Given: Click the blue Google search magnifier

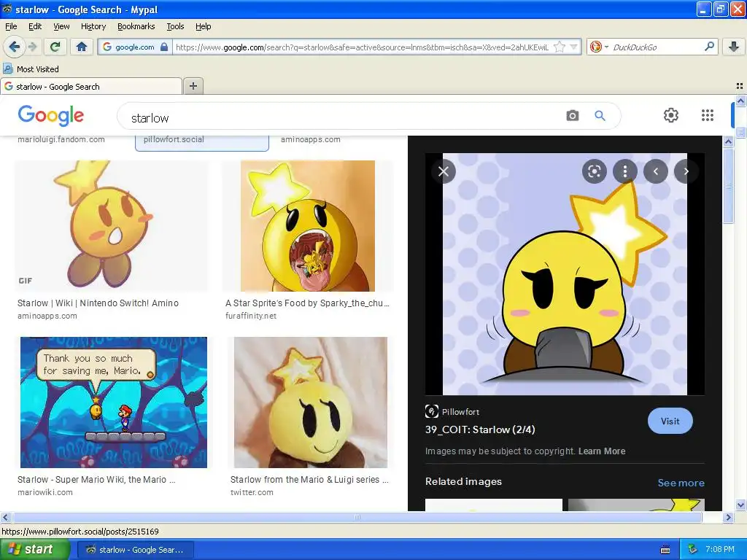Looking at the screenshot, I should pos(600,116).
